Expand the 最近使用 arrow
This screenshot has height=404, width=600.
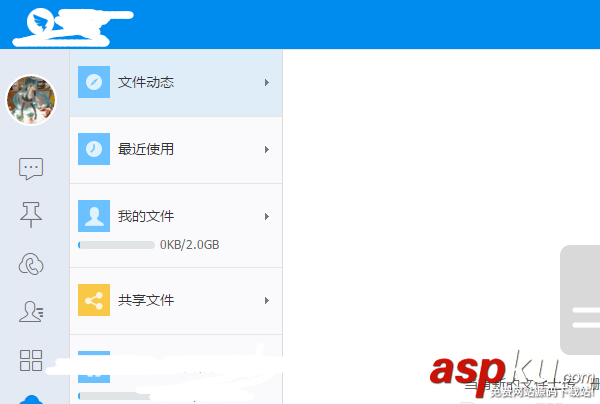click(267, 149)
